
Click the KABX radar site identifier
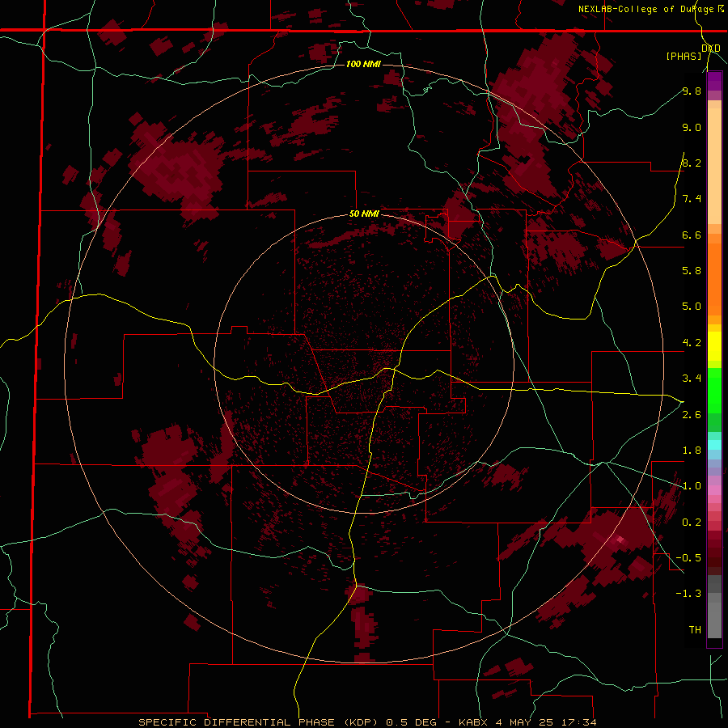(x=473, y=722)
